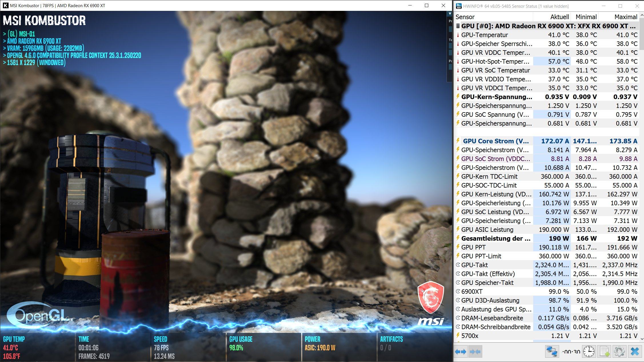Click the expand sensor window arrows button
644x362 pixels.
coord(461,352)
